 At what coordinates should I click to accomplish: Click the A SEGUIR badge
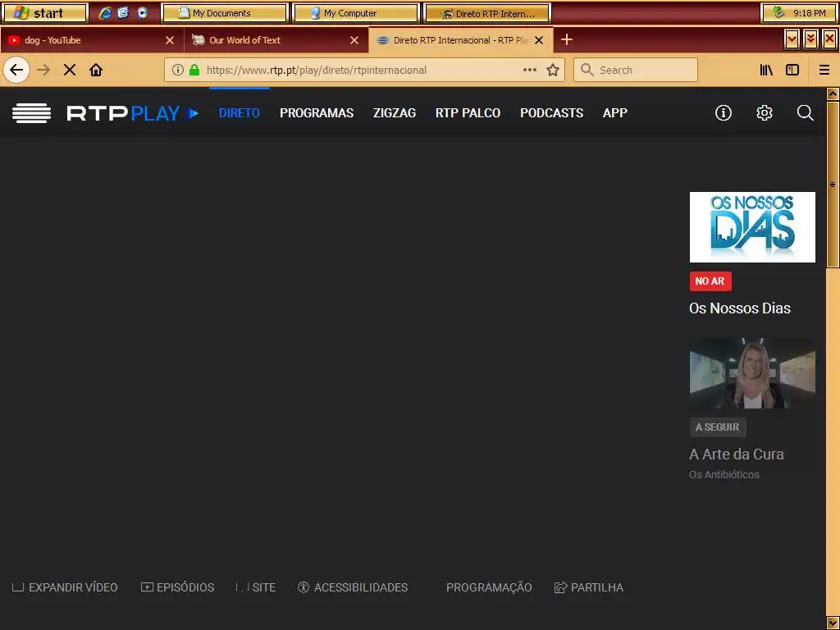717,427
